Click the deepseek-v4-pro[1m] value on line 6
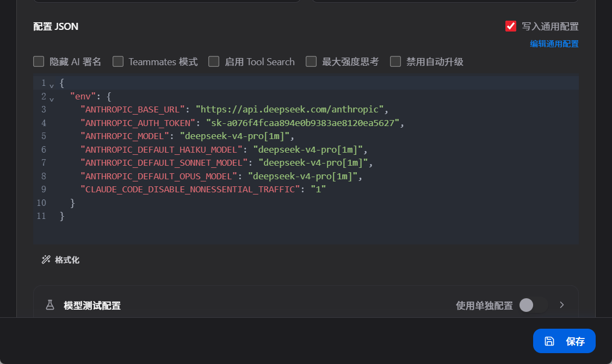Image resolution: width=612 pixels, height=364 pixels. click(308, 149)
